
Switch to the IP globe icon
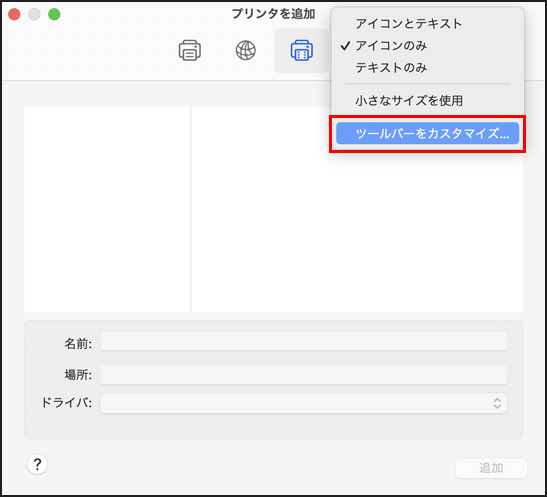pyautogui.click(x=246, y=51)
